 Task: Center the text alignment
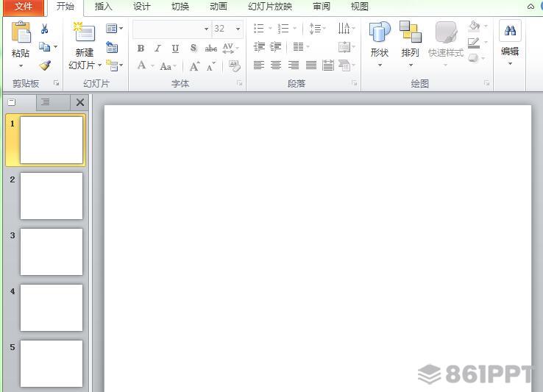(x=276, y=65)
